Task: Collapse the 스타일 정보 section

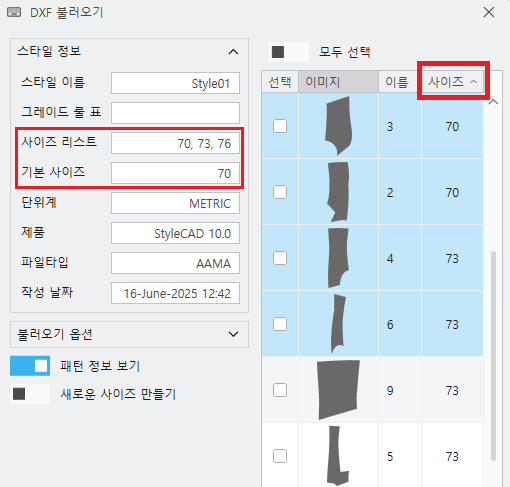Action: click(x=233, y=52)
